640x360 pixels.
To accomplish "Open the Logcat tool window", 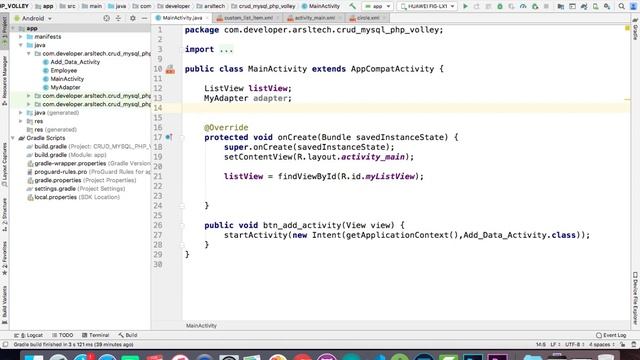I will (x=29, y=335).
